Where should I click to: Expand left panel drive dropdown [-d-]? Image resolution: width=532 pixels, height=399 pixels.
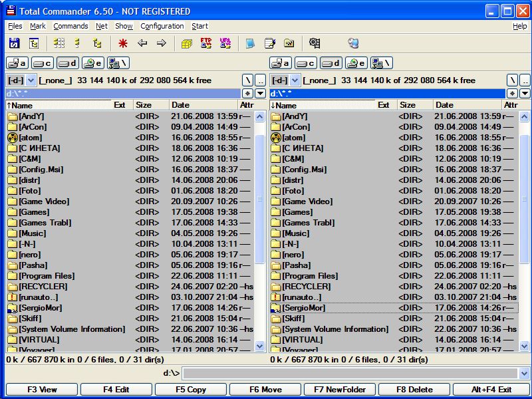(x=31, y=80)
